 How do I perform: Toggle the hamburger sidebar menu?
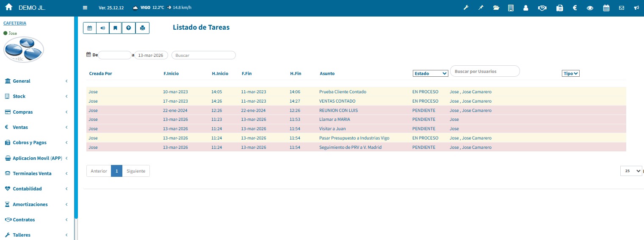85,8
